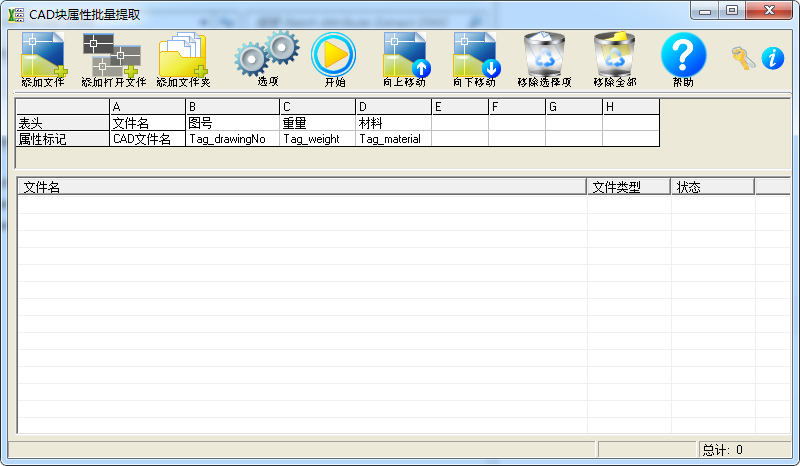Screen dimensions: 800x466
Task: Open 选项 (Options) gears icon
Action: coord(267,56)
